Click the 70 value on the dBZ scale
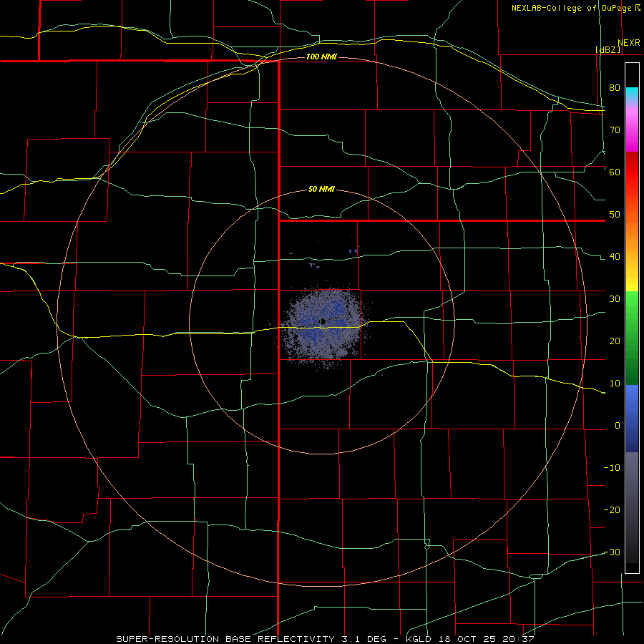Screen dimensions: 644x644 615,130
